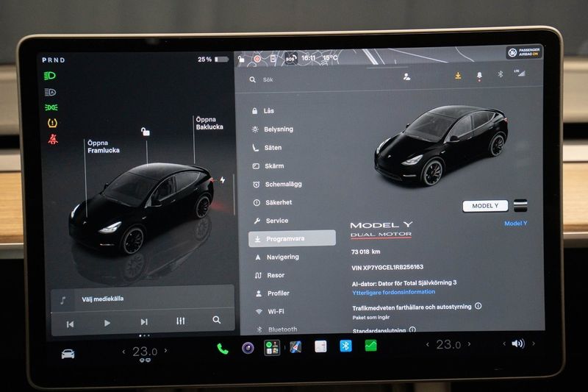Raise the driver-side temperature
This screenshot has height=392, width=588.
(166, 350)
